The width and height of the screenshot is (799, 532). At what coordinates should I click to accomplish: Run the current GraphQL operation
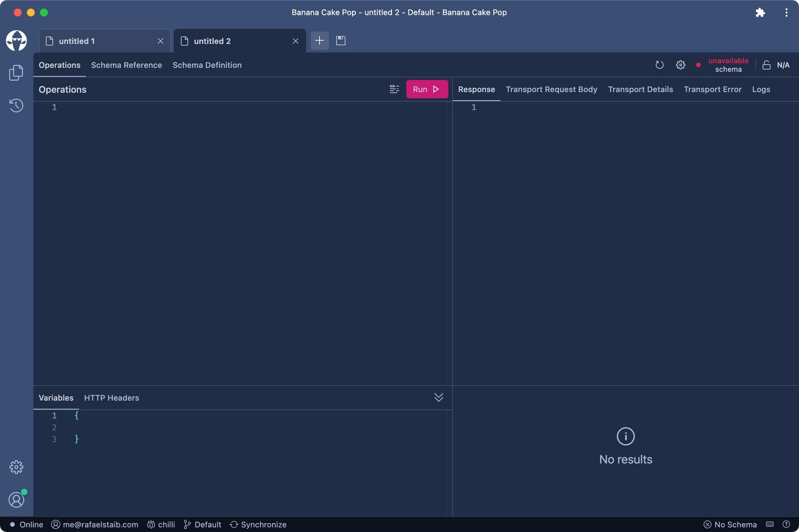(426, 89)
